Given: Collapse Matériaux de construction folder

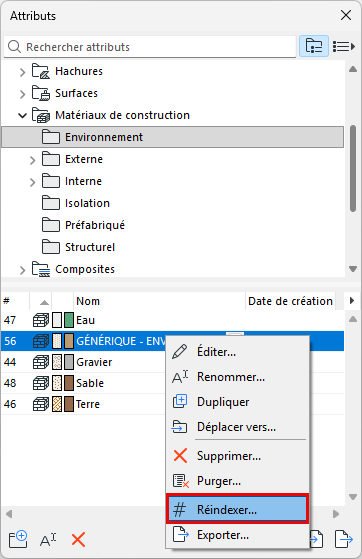Looking at the screenshot, I should click(x=22, y=116).
